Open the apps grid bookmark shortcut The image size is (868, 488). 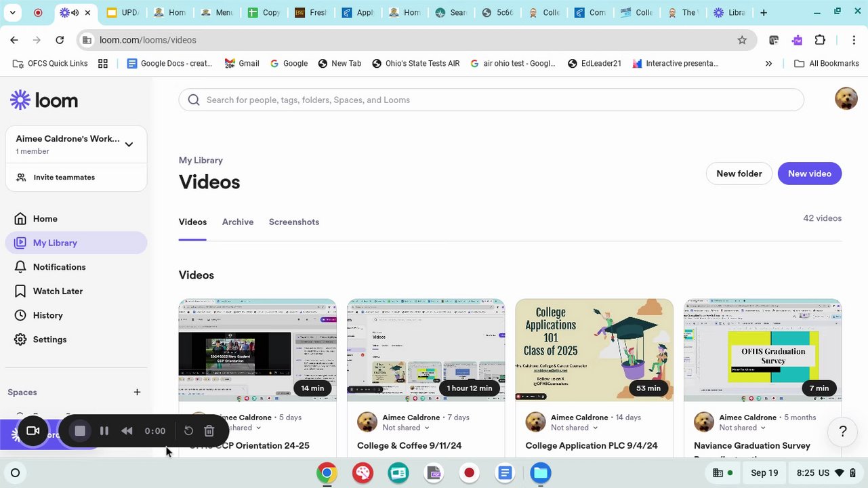pos(103,64)
